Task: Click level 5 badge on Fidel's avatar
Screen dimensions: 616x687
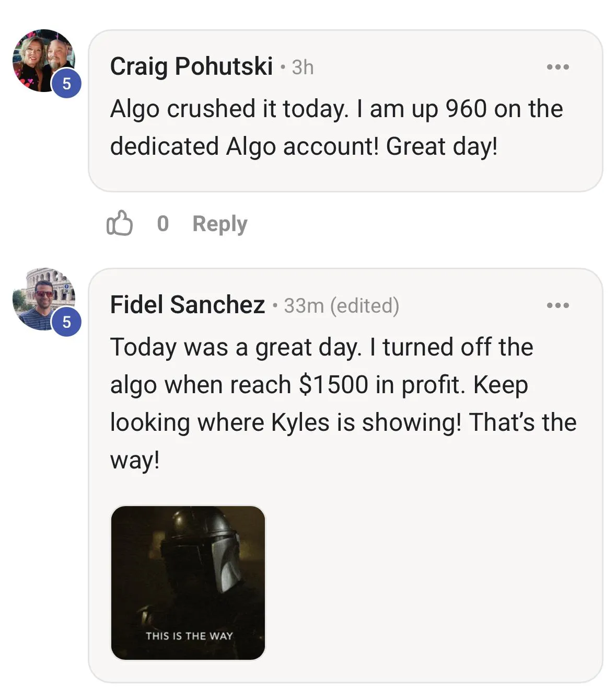Action: [66, 322]
